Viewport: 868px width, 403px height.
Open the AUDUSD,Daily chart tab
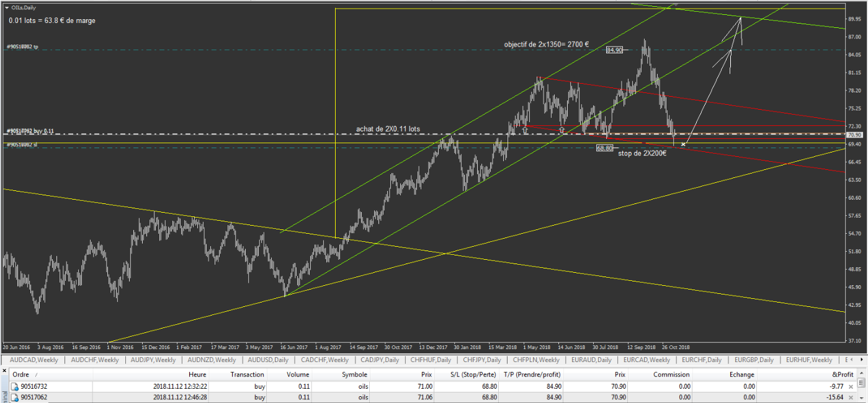pyautogui.click(x=268, y=360)
